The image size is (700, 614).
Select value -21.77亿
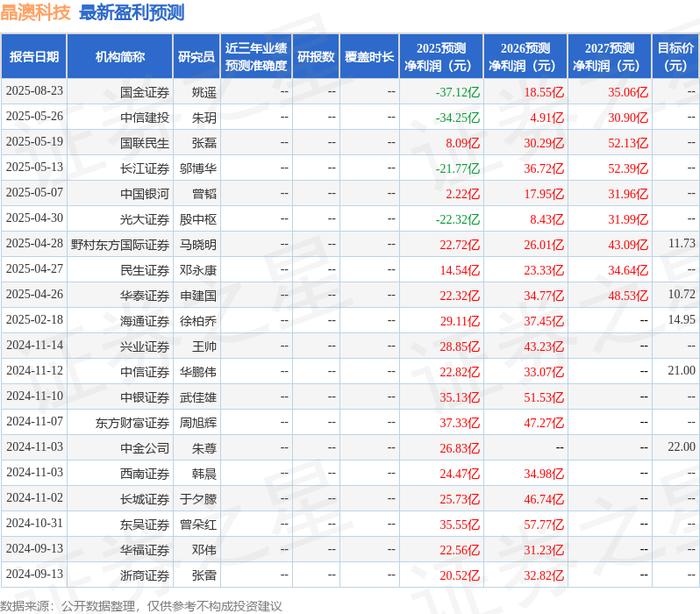458,169
